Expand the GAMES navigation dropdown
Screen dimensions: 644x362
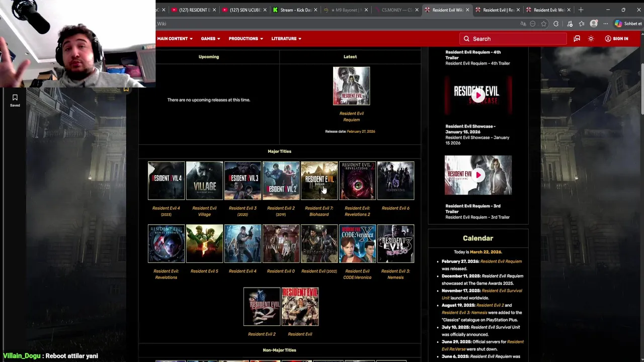click(210, 39)
